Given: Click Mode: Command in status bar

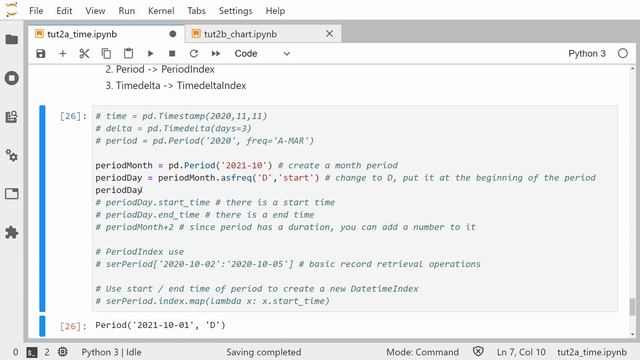Looking at the screenshot, I should pos(422,352).
